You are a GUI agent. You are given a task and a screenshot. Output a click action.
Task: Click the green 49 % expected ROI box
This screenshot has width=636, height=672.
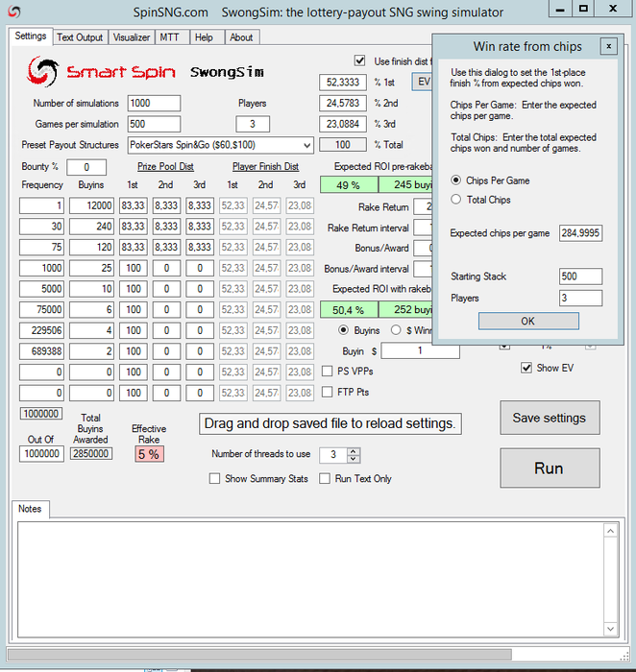[x=349, y=184]
